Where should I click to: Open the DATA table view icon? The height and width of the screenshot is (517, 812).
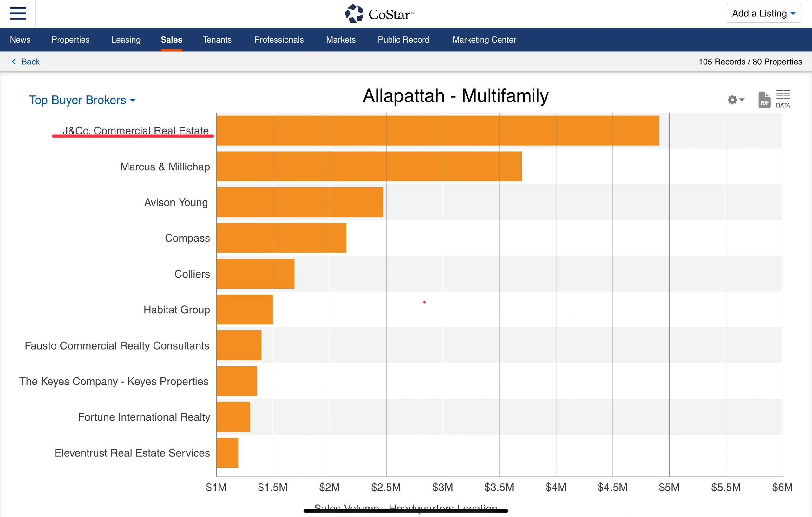(x=783, y=99)
